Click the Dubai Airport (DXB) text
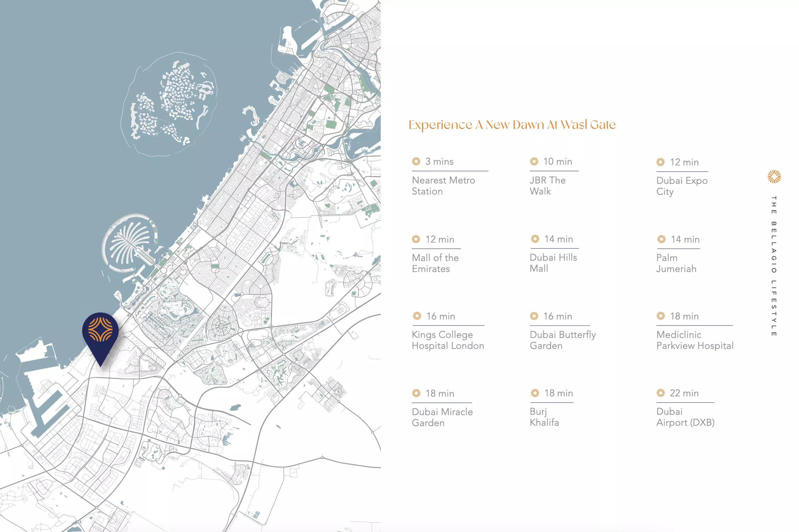Screen dimensions: 799x532 tap(685, 417)
